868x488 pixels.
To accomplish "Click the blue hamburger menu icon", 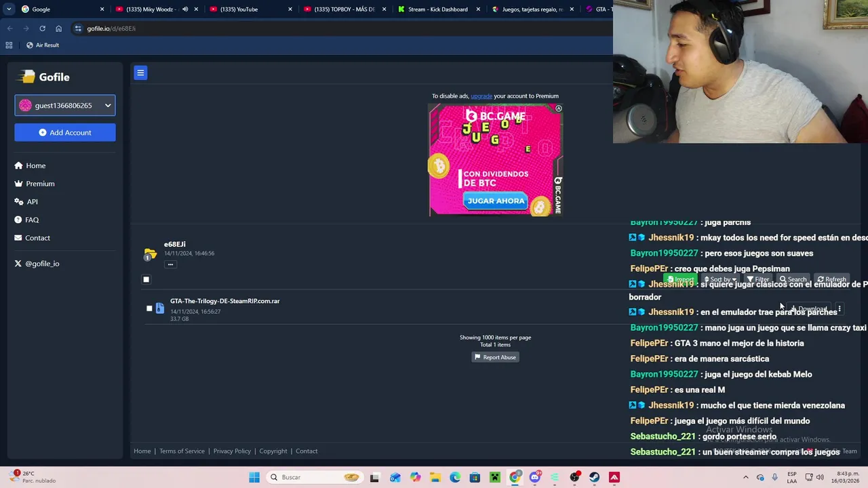I will coord(140,73).
